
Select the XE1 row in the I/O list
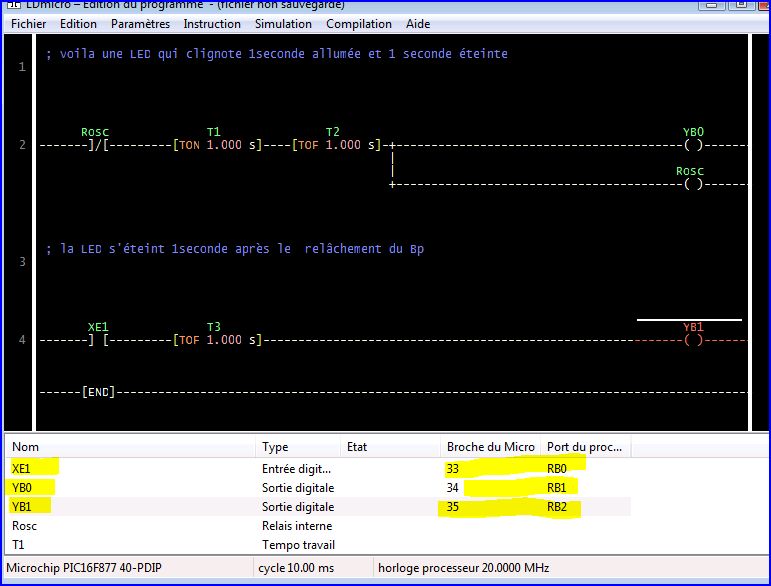[x=318, y=469]
